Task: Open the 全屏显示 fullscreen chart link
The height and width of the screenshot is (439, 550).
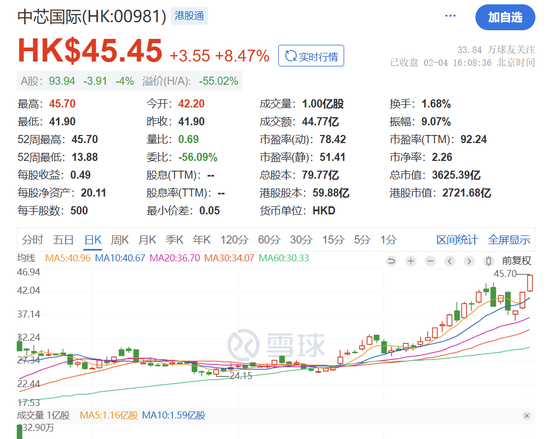Action: pyautogui.click(x=509, y=240)
